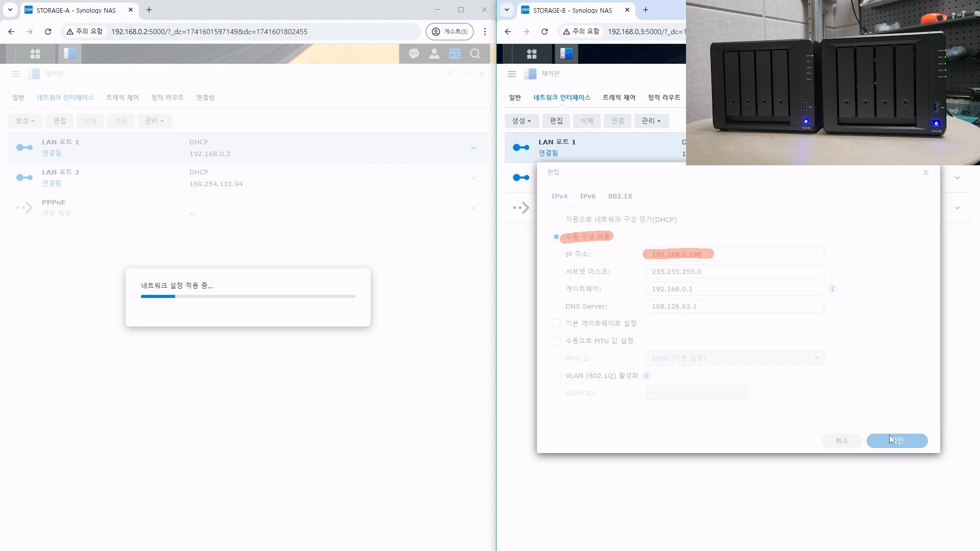
Task: Switch to IPv6 tab in edit dialog
Action: coord(587,196)
